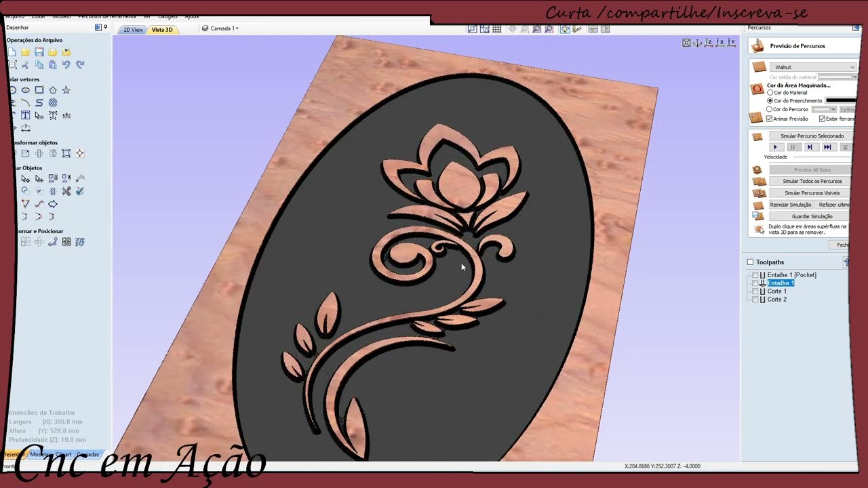The width and height of the screenshot is (868, 488).
Task: Click the New file icon
Action: pos(12,52)
